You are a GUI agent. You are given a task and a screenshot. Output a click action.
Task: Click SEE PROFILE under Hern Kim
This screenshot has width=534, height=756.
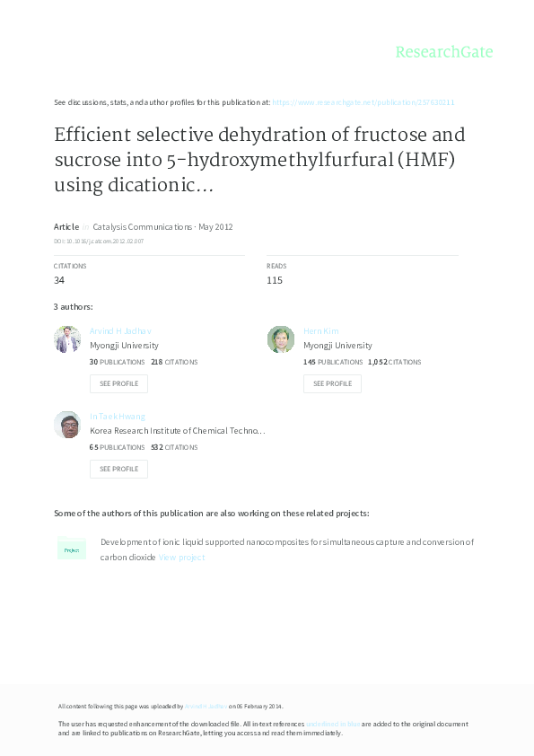(332, 383)
